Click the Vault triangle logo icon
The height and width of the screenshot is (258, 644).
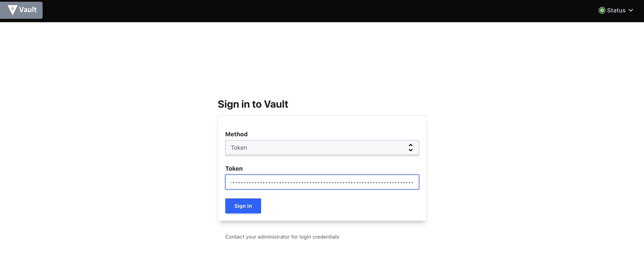(x=12, y=10)
